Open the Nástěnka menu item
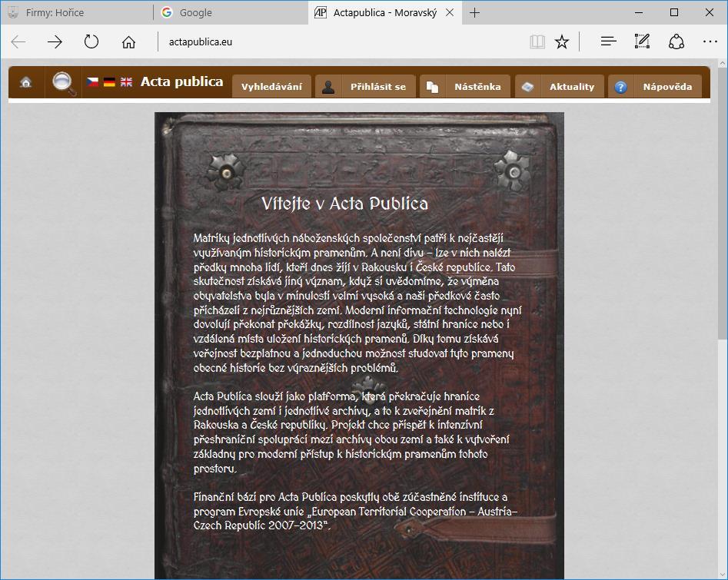This screenshot has height=580, width=728. coord(477,86)
